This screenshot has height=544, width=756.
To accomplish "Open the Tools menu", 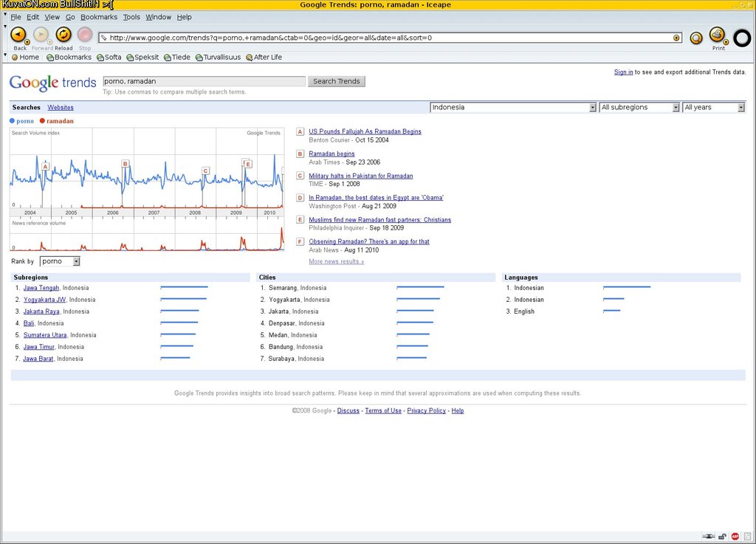I will (x=131, y=17).
